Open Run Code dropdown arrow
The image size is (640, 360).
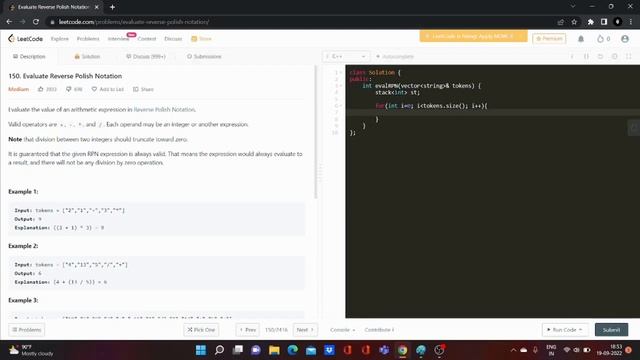click(580, 330)
